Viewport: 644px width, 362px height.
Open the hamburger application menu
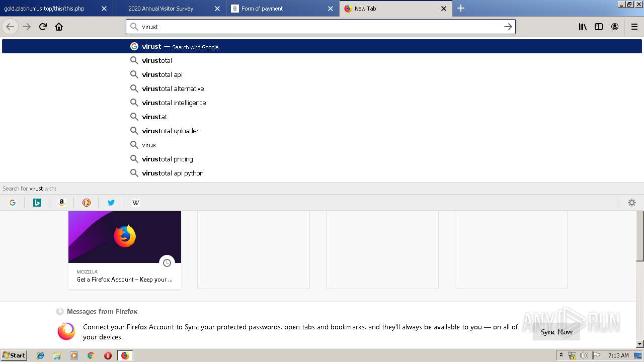tap(634, 27)
